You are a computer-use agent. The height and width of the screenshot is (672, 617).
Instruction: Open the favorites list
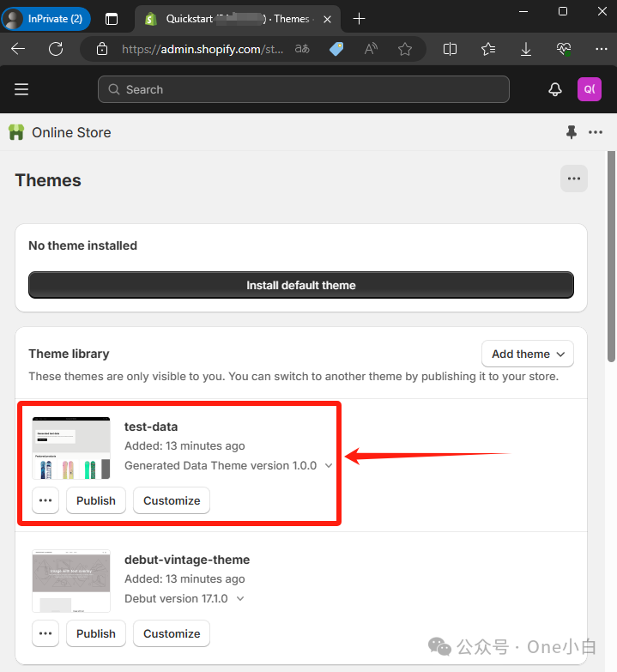click(x=488, y=49)
